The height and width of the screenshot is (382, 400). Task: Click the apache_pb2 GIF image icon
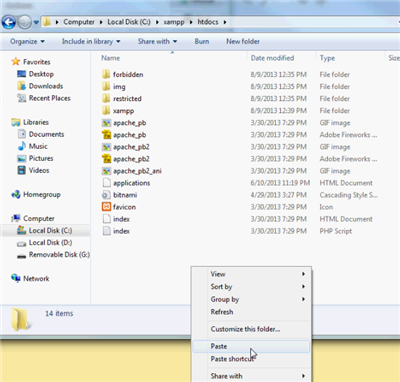click(x=106, y=147)
